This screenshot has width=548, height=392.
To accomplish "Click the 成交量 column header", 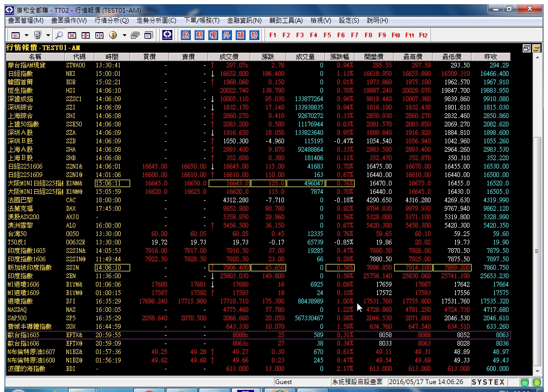I will (305, 56).
